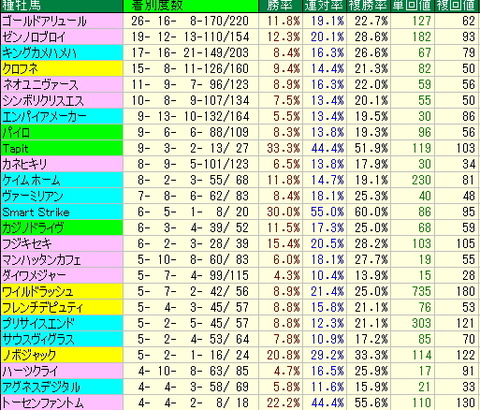Click キングカメハメハ's 複勝率 26.6%

pos(371,53)
